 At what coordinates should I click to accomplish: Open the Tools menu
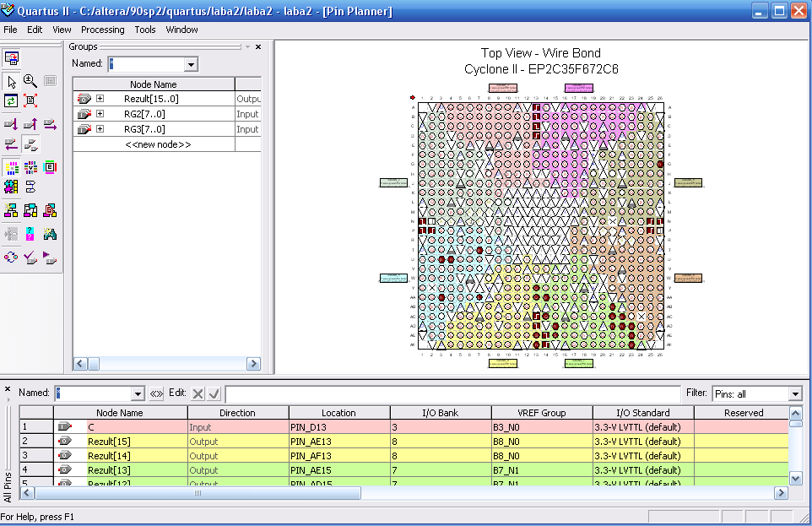(x=145, y=30)
